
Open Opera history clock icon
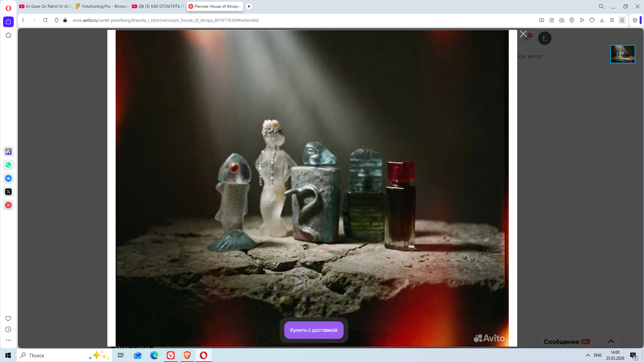(x=8, y=329)
